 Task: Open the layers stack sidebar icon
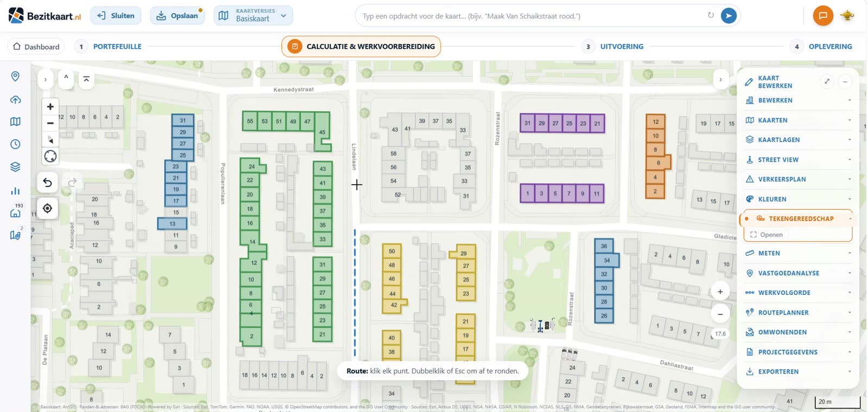tap(15, 167)
